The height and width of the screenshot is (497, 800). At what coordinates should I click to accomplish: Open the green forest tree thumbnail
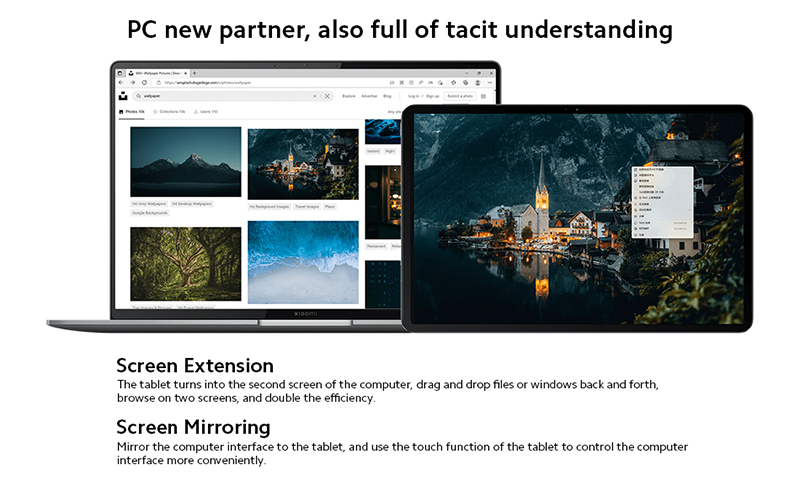tap(186, 264)
